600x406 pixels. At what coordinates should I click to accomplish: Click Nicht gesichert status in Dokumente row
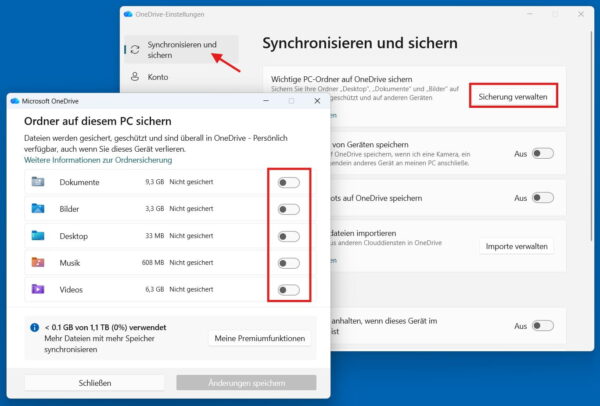coord(191,182)
